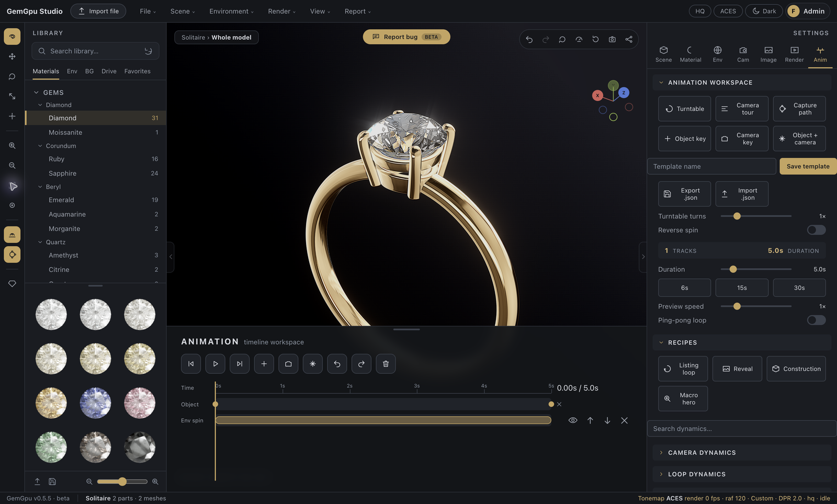
Task: Select the blue sapphire material swatch
Action: [95, 403]
